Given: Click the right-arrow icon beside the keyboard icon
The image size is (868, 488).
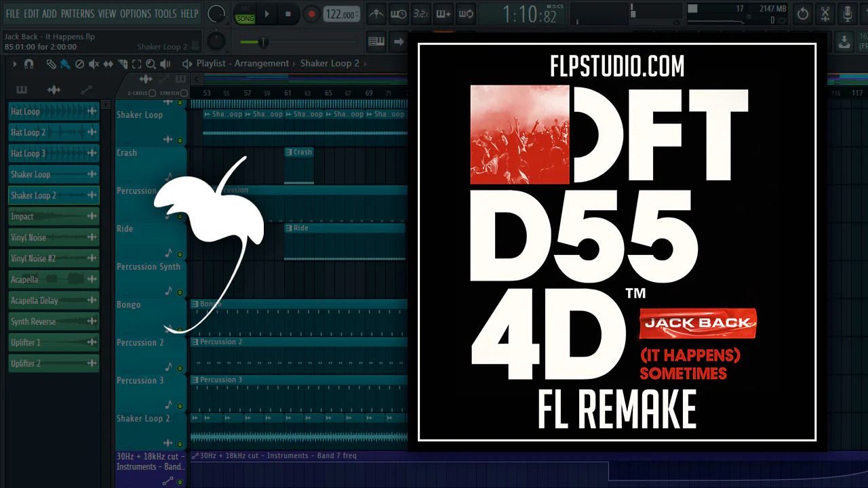Looking at the screenshot, I should click(399, 41).
